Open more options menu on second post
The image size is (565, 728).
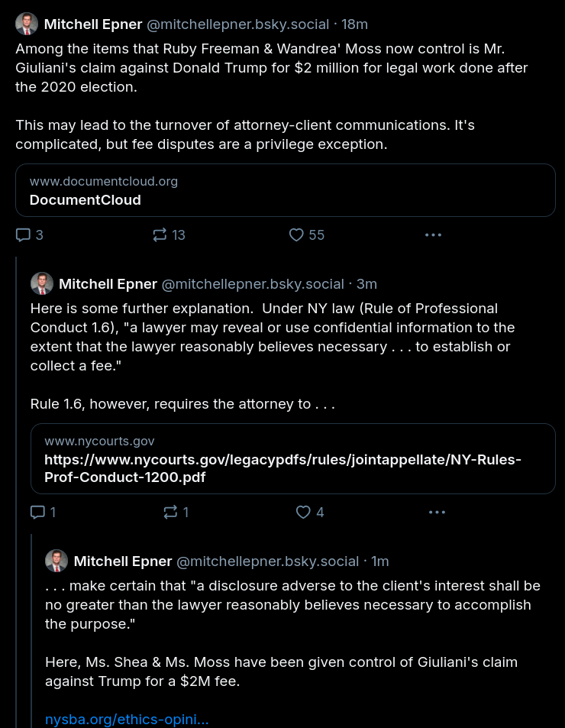tap(437, 512)
